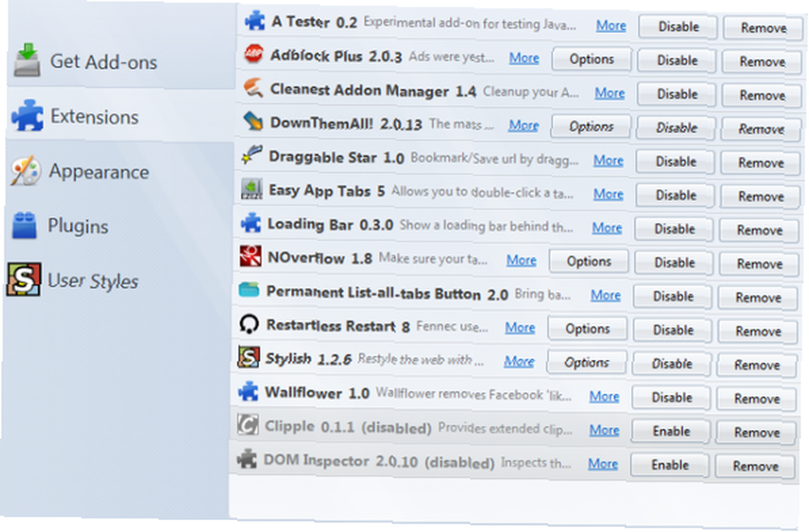Enable DOM Inspector

(670, 465)
